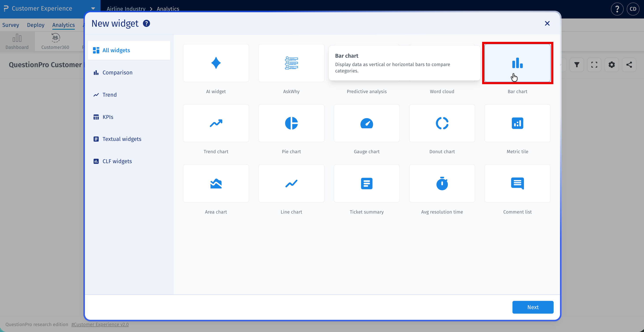This screenshot has height=332, width=644.
Task: Follow the Customer Experience v2.0 link
Action: click(x=100, y=324)
